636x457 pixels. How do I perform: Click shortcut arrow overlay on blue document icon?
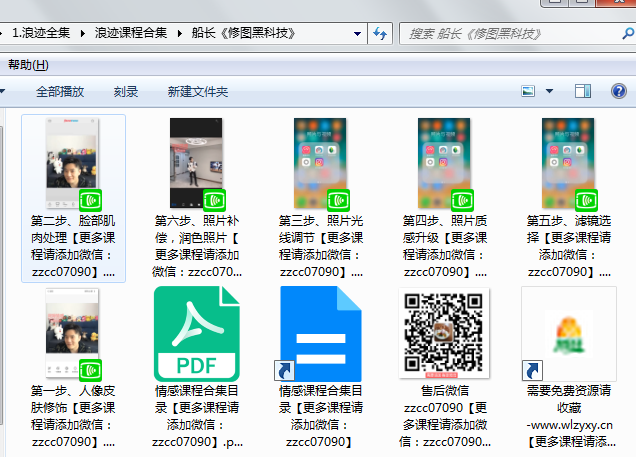(x=284, y=371)
